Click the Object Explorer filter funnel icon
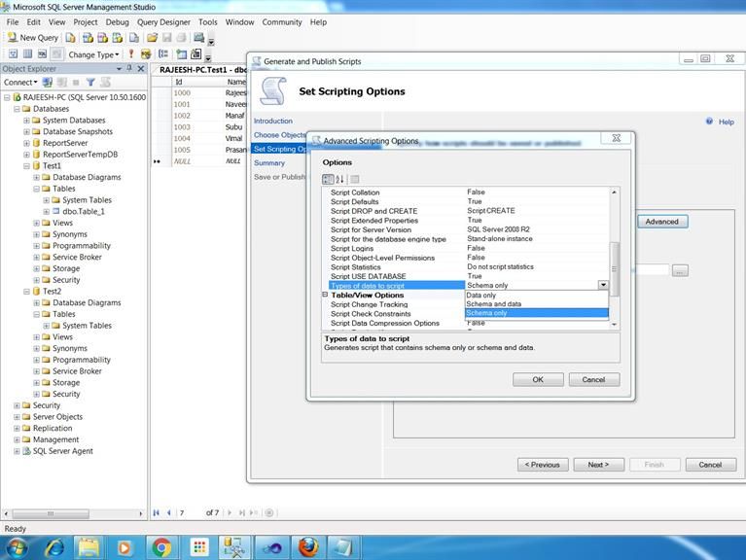 (90, 83)
